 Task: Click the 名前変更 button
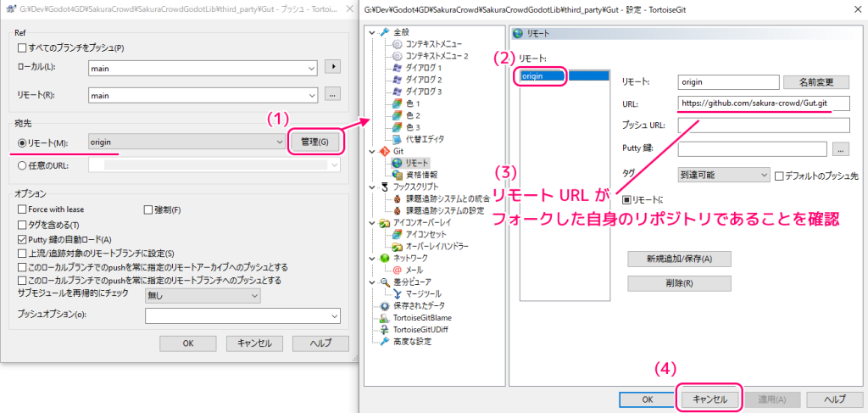(x=816, y=82)
